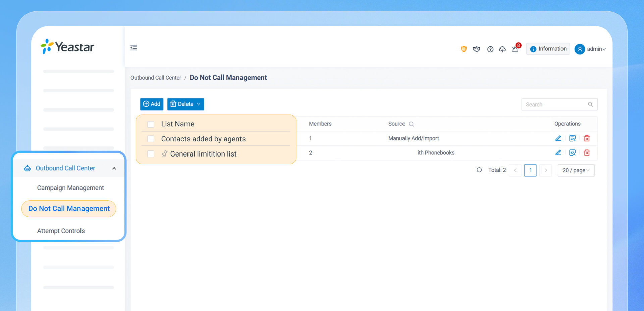644x311 pixels.
Task: Open Attempt Controls in the sidebar
Action: tap(61, 231)
